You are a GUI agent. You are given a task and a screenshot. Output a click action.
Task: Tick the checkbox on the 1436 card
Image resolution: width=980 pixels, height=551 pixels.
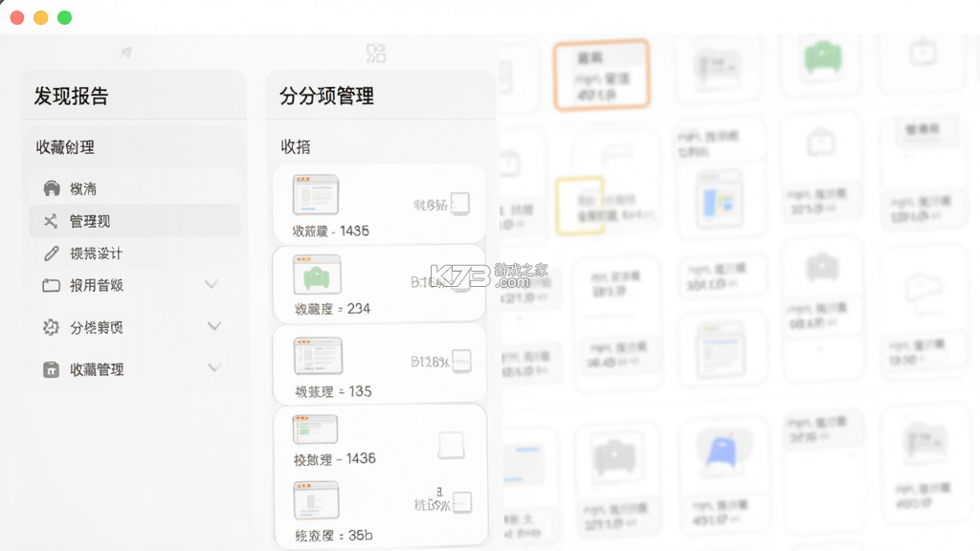pyautogui.click(x=452, y=446)
